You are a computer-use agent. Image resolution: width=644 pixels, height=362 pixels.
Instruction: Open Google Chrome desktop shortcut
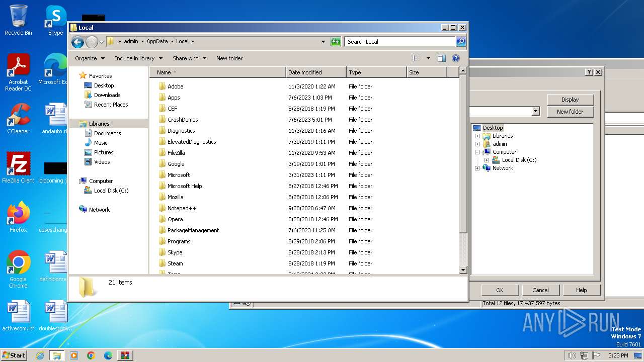pyautogui.click(x=18, y=269)
